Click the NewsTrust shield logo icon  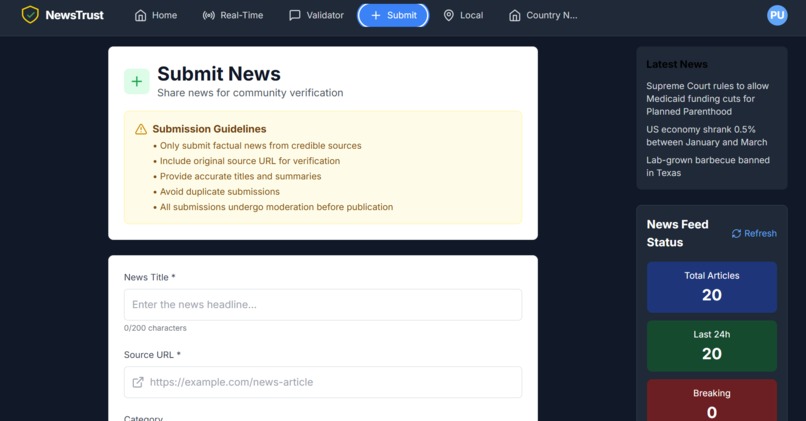[x=30, y=15]
